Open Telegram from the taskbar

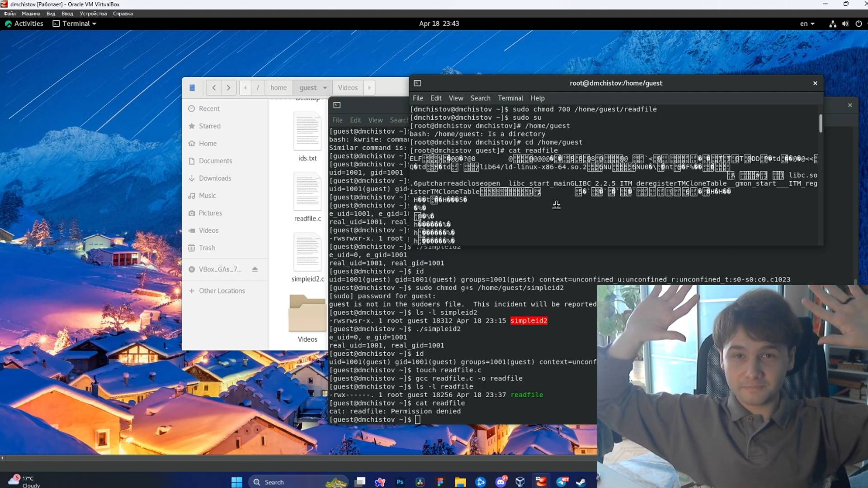[x=562, y=482]
